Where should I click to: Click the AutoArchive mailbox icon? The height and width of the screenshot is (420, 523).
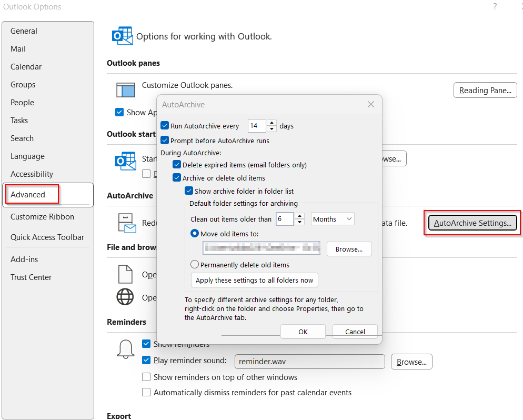[127, 223]
